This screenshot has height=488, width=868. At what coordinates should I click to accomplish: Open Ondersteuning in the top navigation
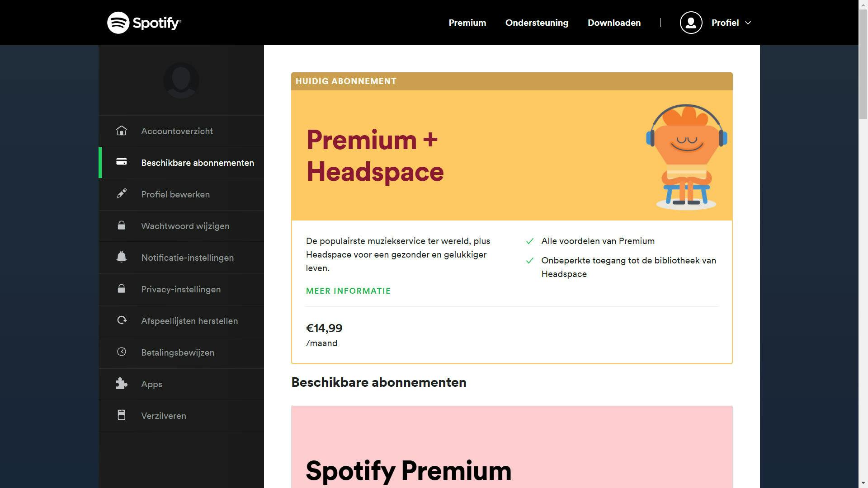(537, 23)
